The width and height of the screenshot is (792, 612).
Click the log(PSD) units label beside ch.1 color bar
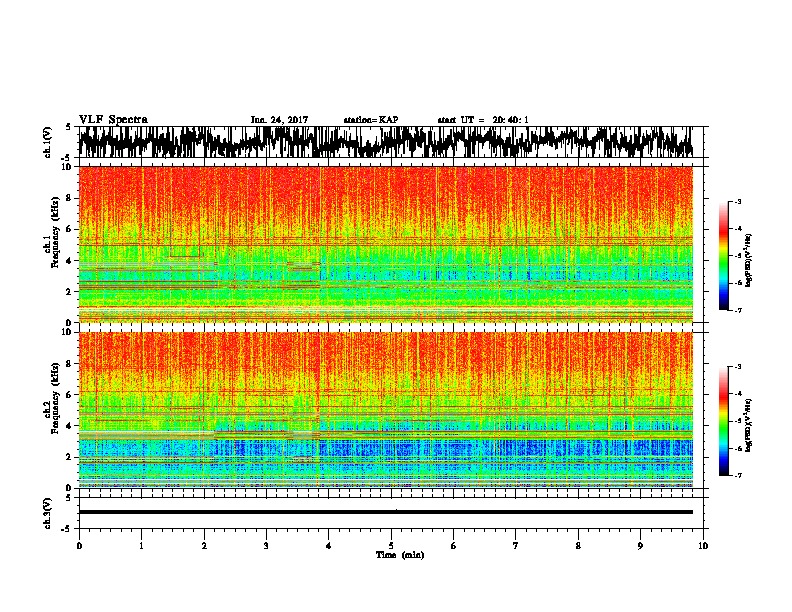(x=749, y=260)
